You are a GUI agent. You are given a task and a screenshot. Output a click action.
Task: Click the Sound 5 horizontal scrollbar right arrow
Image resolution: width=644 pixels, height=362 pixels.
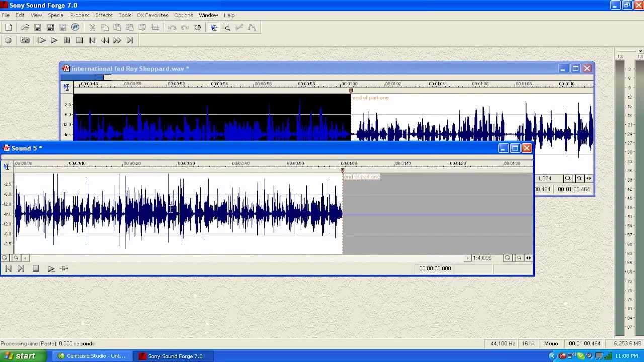click(x=467, y=258)
